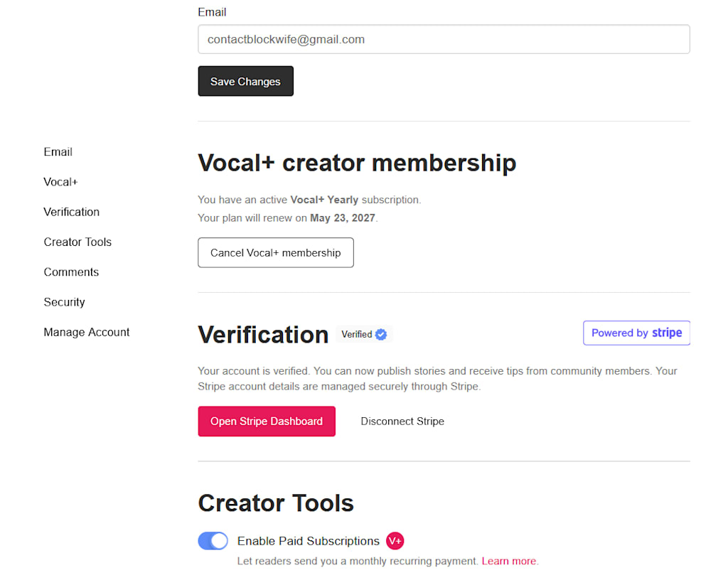
Task: Click the blue verified checkmark badge
Action: [381, 335]
